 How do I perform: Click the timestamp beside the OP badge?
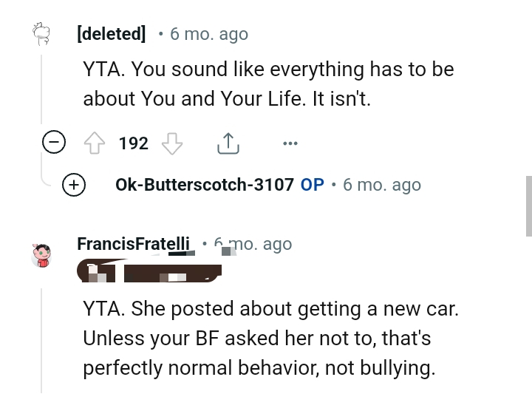click(382, 185)
